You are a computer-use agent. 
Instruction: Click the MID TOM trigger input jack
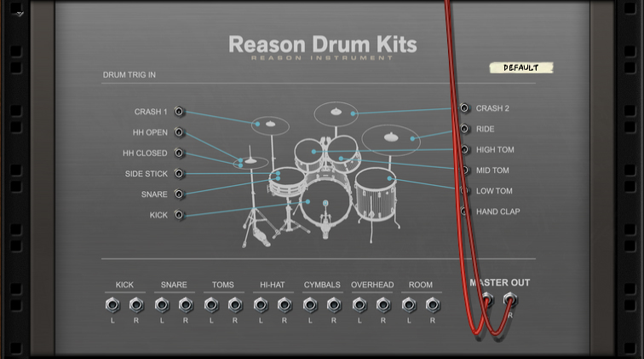(464, 171)
